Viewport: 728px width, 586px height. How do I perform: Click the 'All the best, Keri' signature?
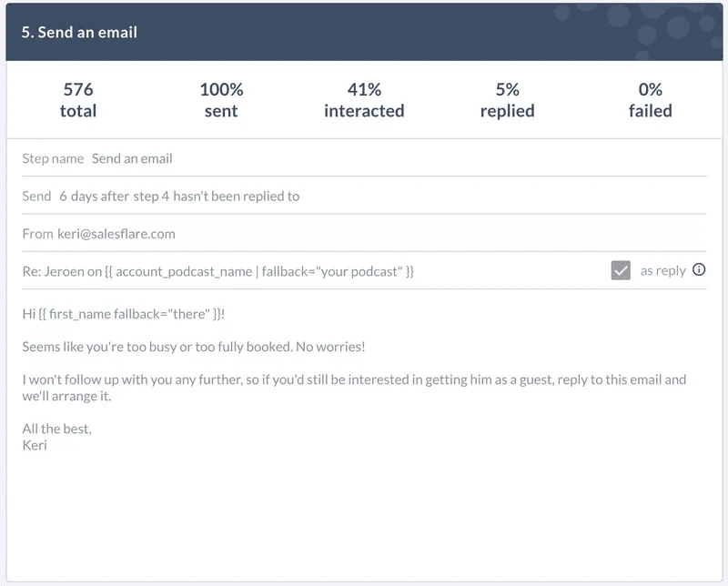[56, 437]
